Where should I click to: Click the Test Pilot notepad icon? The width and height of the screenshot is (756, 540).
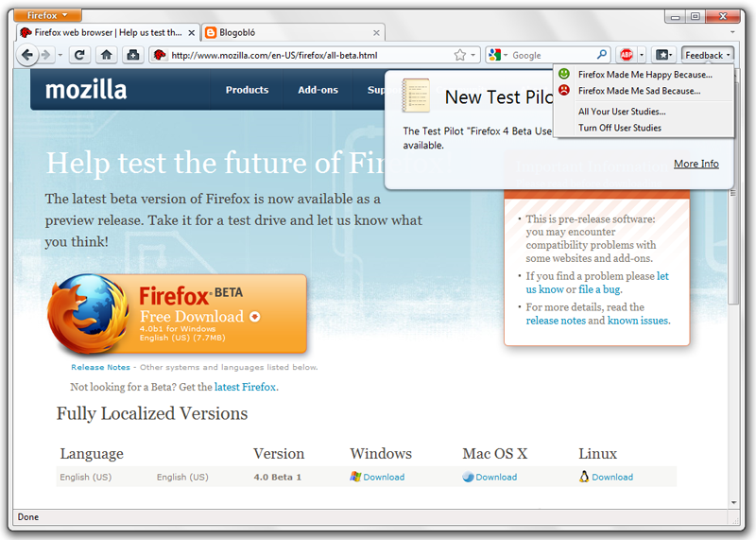pyautogui.click(x=415, y=96)
